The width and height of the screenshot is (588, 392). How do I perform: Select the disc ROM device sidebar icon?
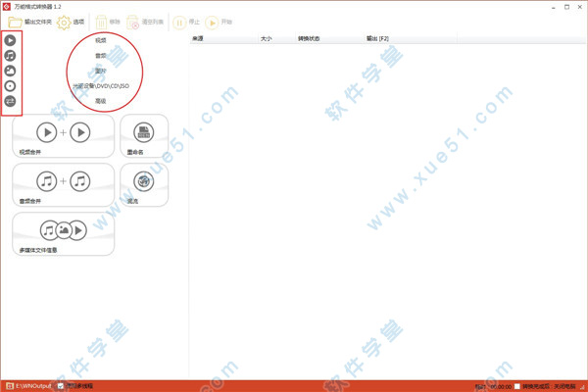[x=11, y=86]
